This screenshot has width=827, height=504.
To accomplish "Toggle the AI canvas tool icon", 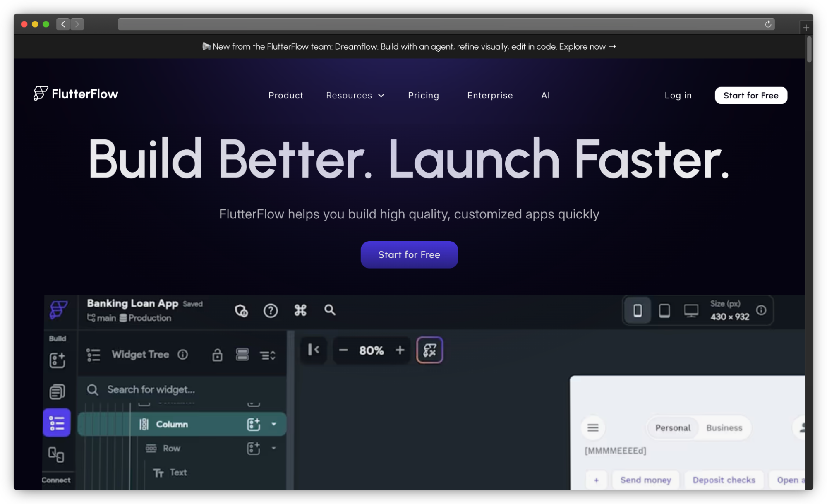I will pos(429,350).
